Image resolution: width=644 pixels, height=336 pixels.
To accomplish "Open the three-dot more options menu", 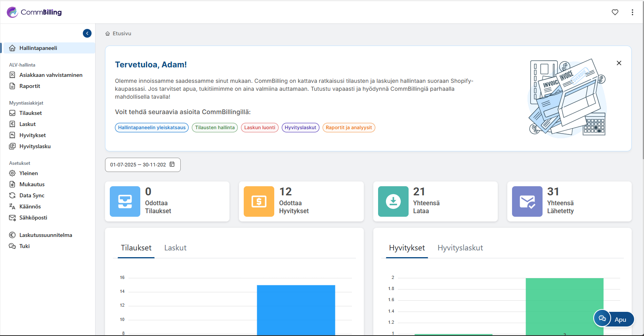I will [633, 12].
